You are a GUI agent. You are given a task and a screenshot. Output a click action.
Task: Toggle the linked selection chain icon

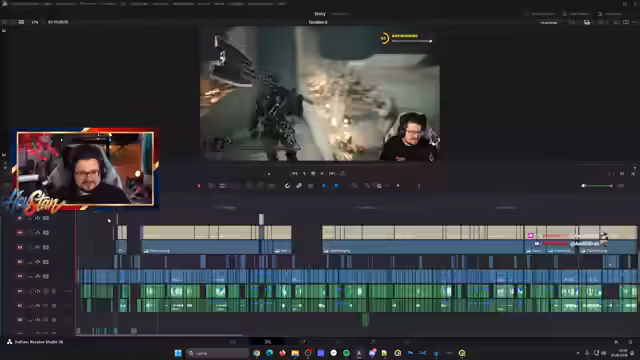299,186
